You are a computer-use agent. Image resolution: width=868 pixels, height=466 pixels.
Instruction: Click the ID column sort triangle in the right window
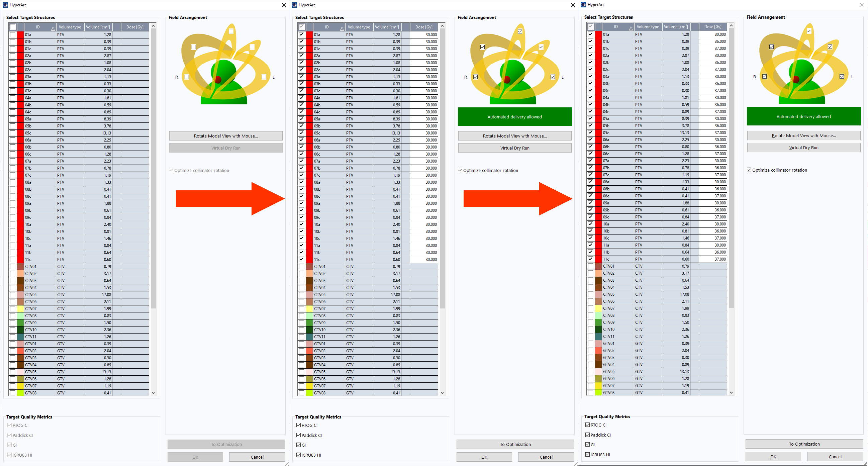click(631, 29)
